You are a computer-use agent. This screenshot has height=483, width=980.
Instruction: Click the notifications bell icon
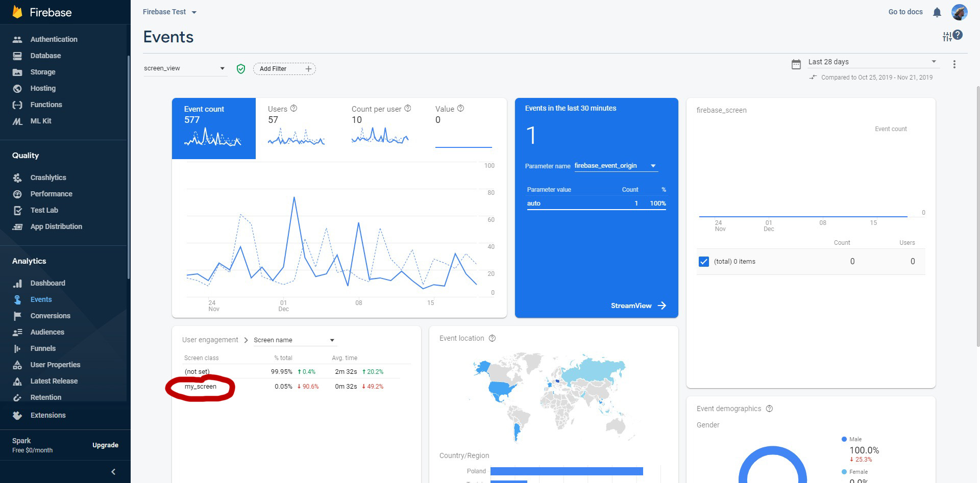pyautogui.click(x=937, y=12)
